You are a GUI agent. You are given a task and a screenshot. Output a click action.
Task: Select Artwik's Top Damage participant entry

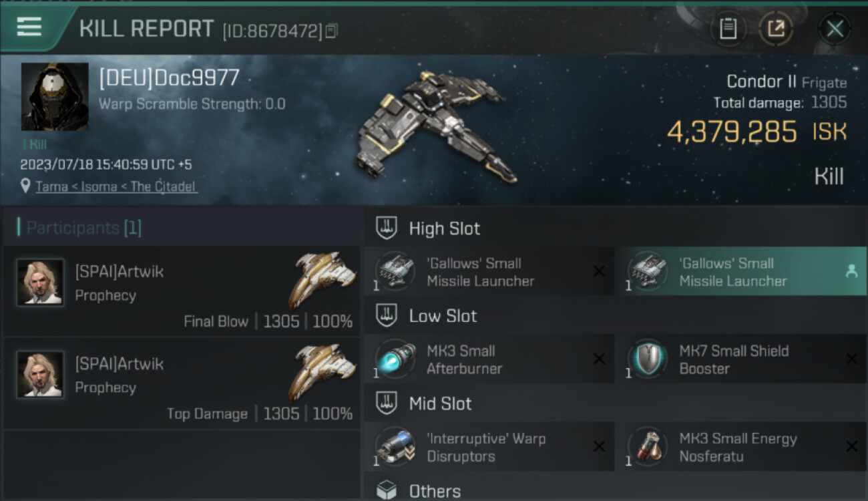[x=182, y=384]
